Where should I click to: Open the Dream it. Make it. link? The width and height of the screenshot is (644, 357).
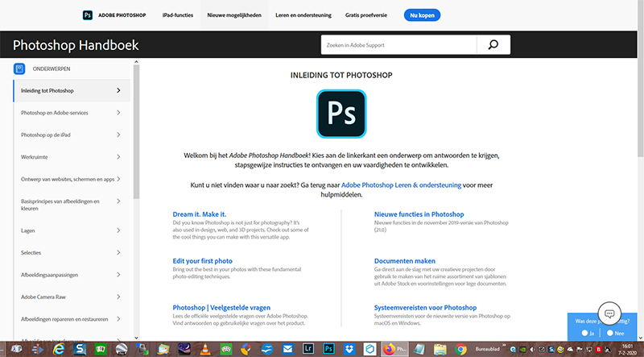[x=199, y=214]
